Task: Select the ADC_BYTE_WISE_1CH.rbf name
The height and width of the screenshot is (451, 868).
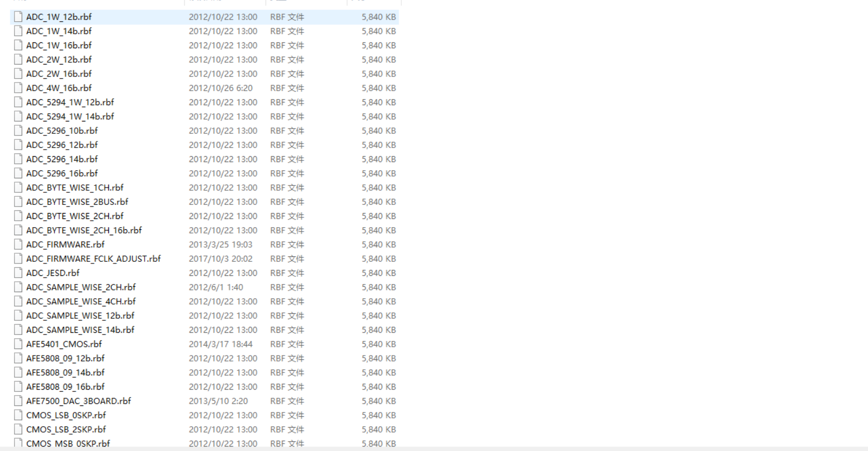Action: click(x=75, y=188)
